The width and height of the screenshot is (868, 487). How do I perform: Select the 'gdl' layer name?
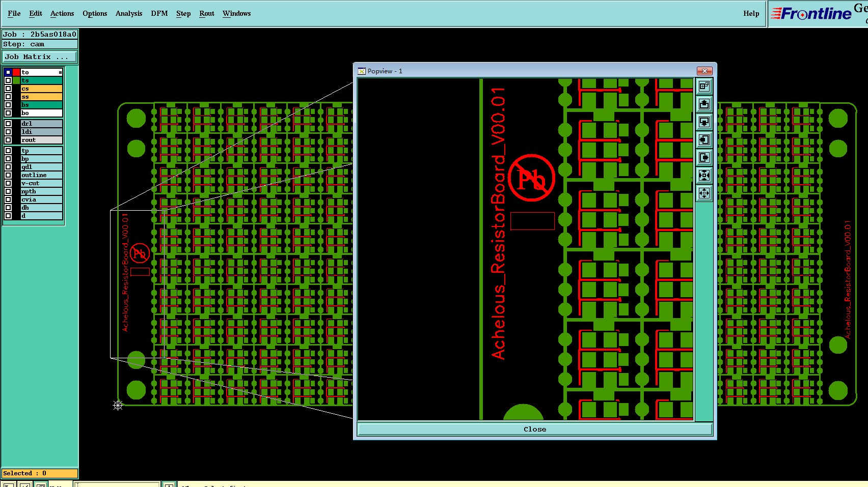pos(41,167)
